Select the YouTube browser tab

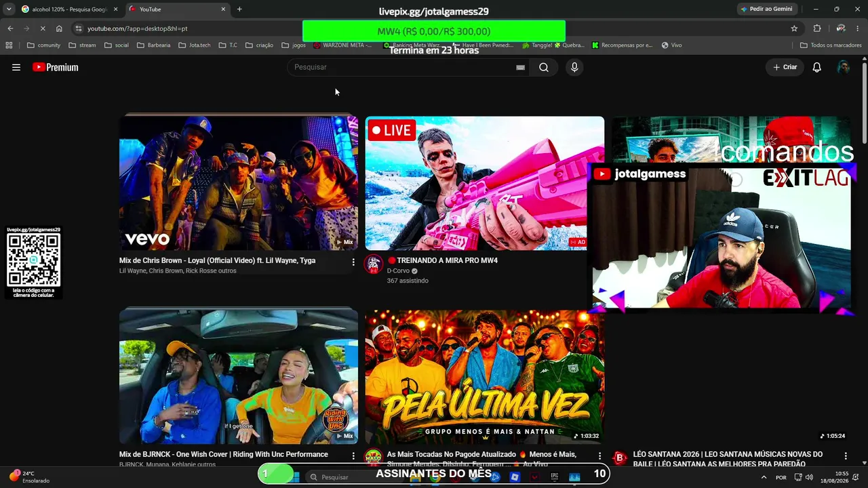[178, 9]
